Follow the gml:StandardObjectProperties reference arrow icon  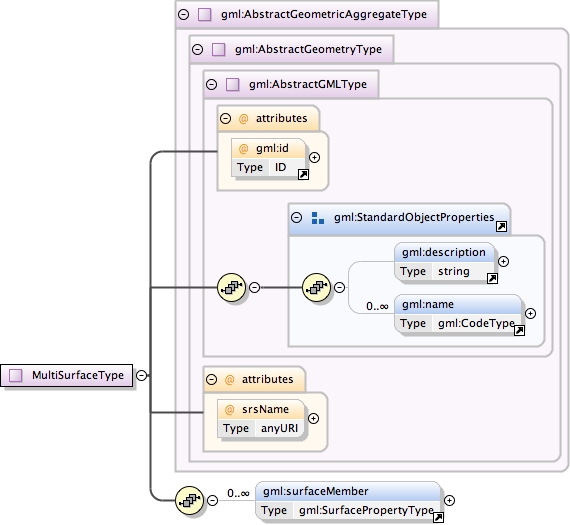(x=501, y=227)
